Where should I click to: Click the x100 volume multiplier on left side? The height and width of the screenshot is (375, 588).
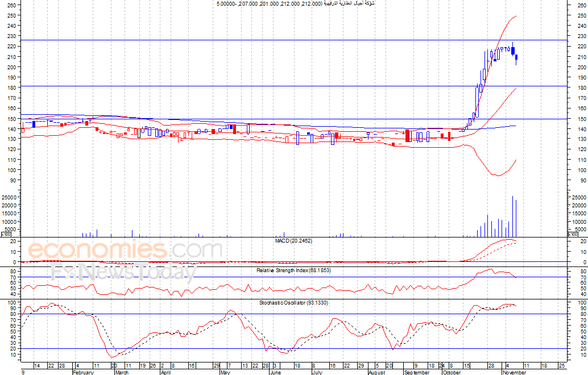(x=6, y=235)
